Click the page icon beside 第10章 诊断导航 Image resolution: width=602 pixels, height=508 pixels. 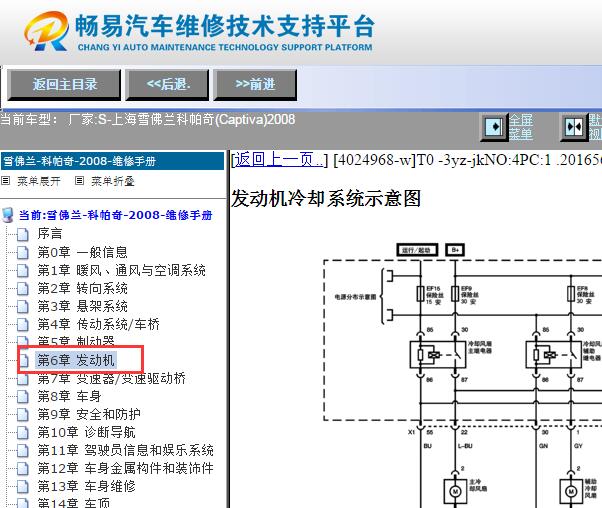pyautogui.click(x=23, y=432)
